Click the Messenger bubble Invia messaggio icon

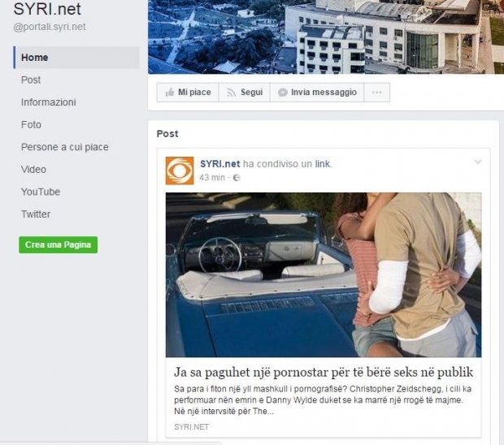[x=283, y=93]
